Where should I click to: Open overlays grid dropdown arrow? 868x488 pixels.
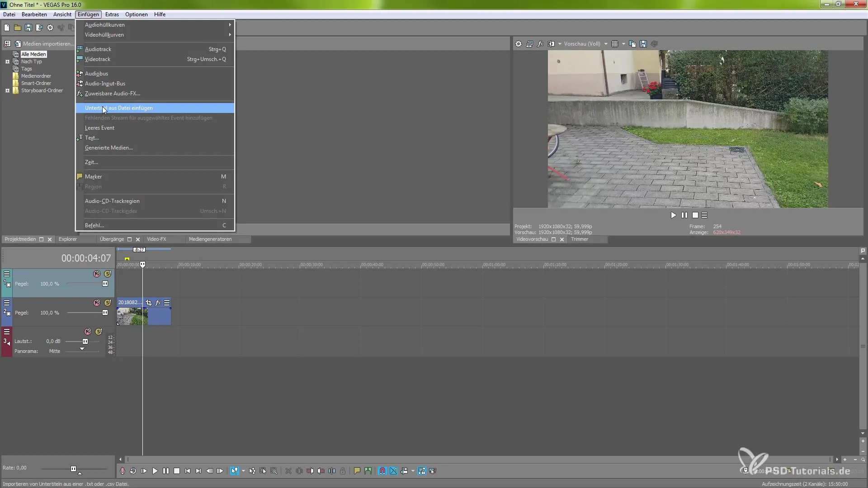(623, 44)
